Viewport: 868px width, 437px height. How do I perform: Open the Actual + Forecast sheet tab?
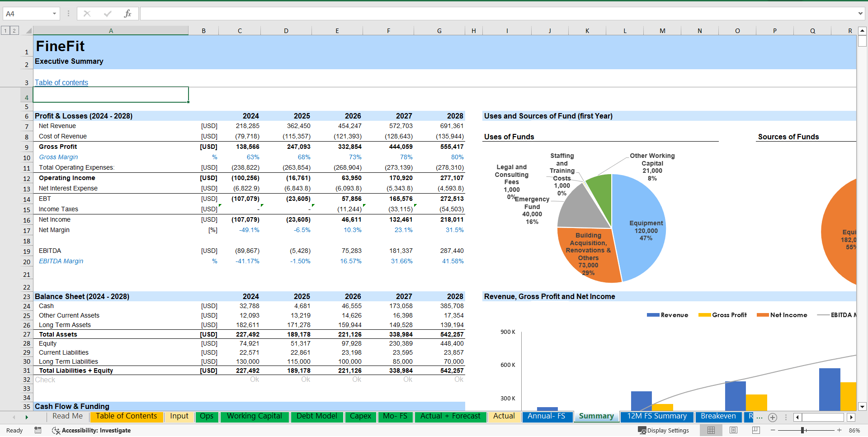click(450, 416)
